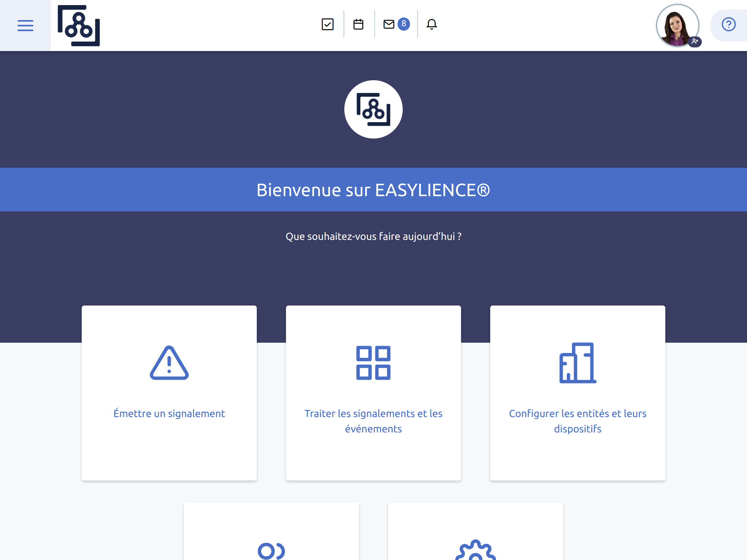Open the help panel with the question mark
The height and width of the screenshot is (560, 747).
click(728, 24)
